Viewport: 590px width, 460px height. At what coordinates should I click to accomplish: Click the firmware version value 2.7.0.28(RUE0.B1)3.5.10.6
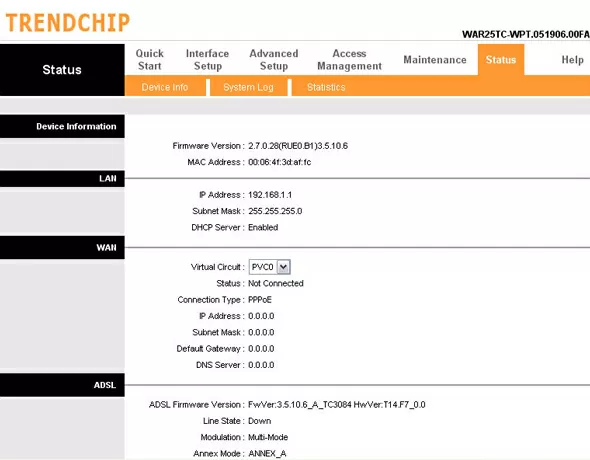click(x=298, y=146)
